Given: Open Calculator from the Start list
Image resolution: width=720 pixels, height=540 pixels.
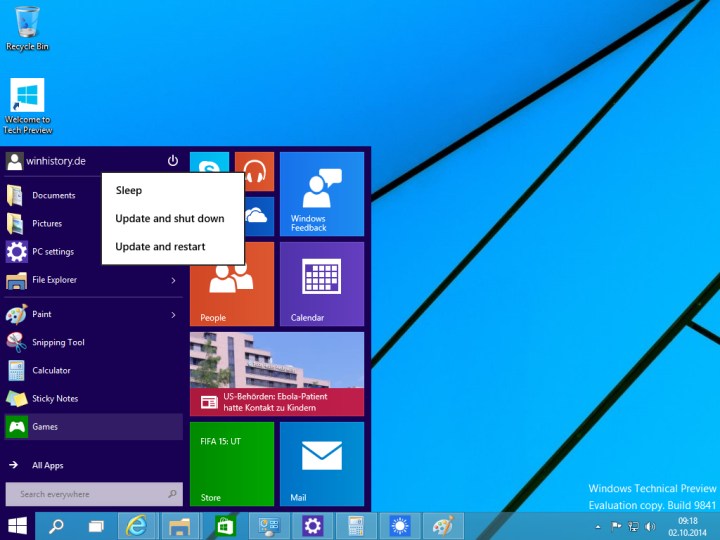Looking at the screenshot, I should coord(93,370).
